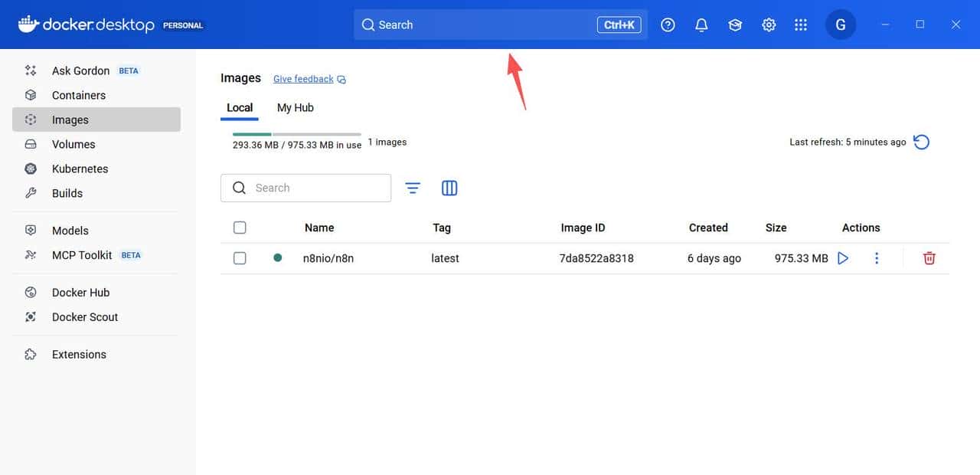Switch to the My Hub tab

(295, 108)
